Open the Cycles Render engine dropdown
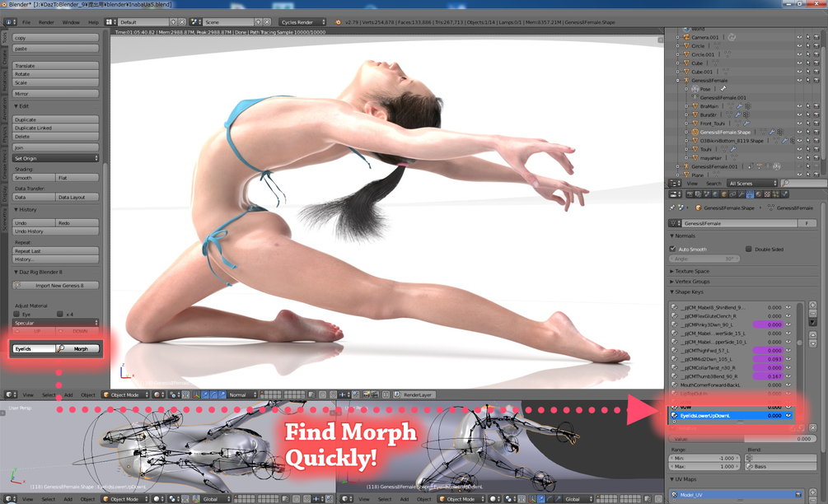The width and height of the screenshot is (828, 504). tap(303, 22)
